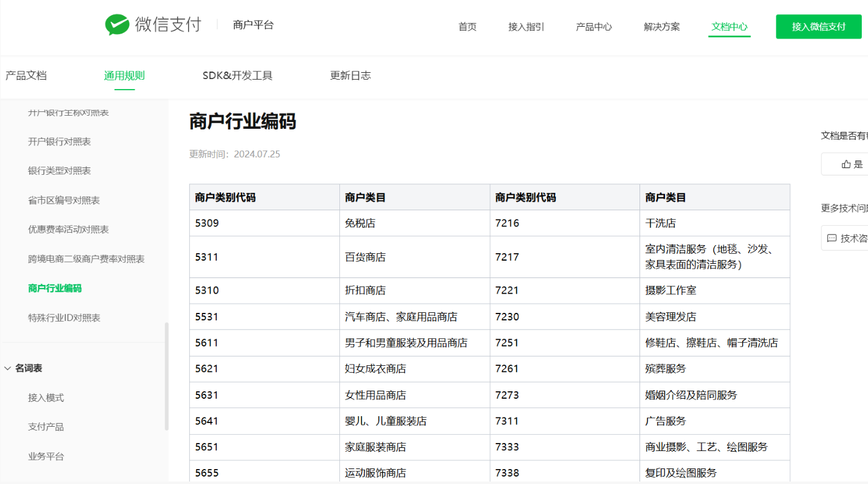The width and height of the screenshot is (868, 484).
Task: Open the 接入指引 menu item
Action: tap(526, 27)
